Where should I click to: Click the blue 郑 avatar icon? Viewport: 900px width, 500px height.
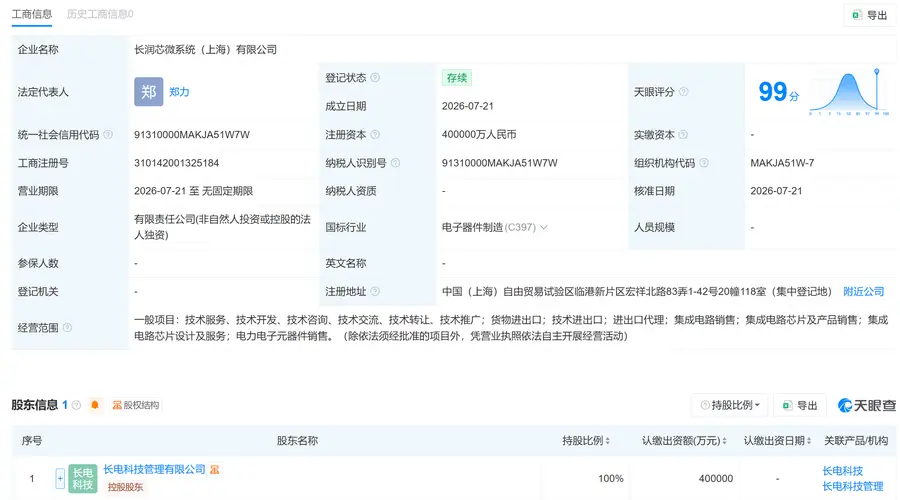[x=149, y=92]
